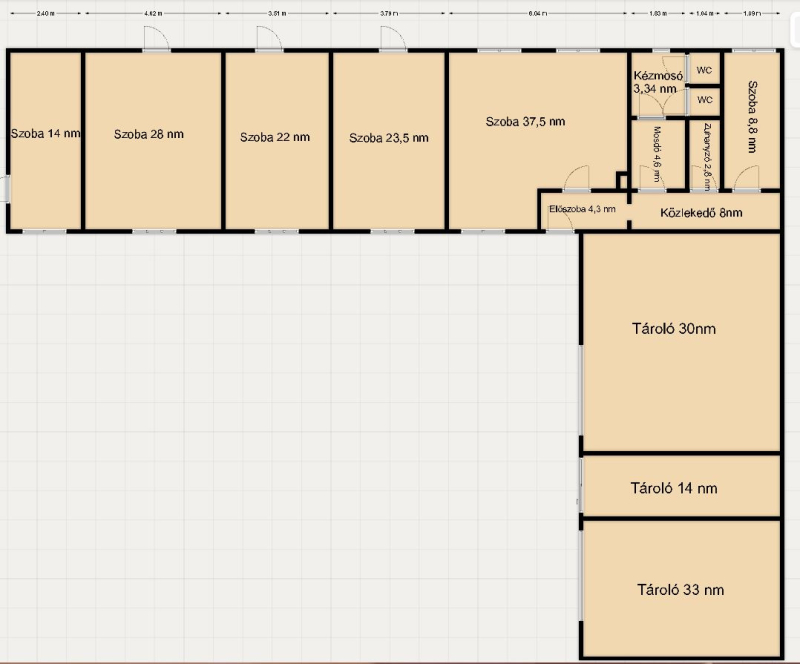
Task: Select the left wall window of Tároló 30nm
Action: tap(581, 390)
